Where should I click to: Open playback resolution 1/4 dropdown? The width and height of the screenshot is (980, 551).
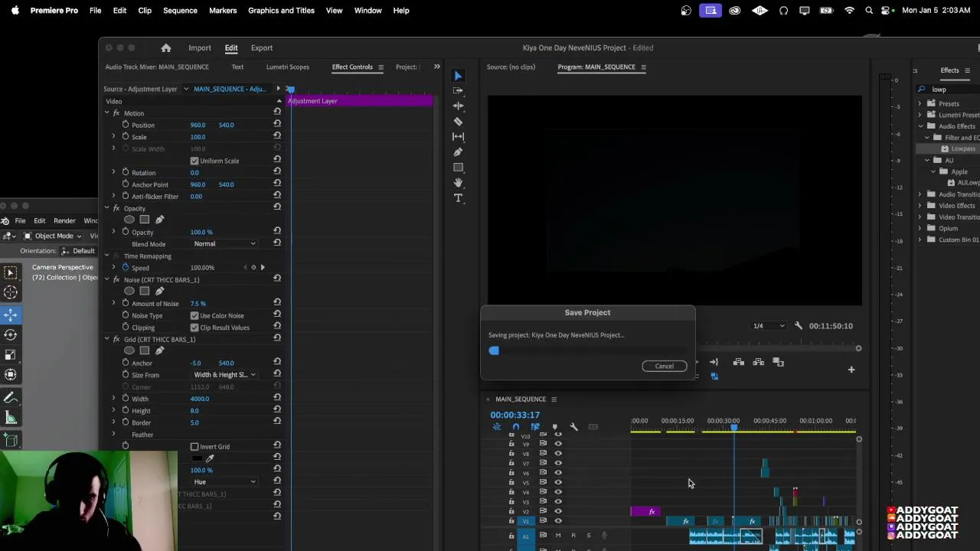(x=769, y=326)
